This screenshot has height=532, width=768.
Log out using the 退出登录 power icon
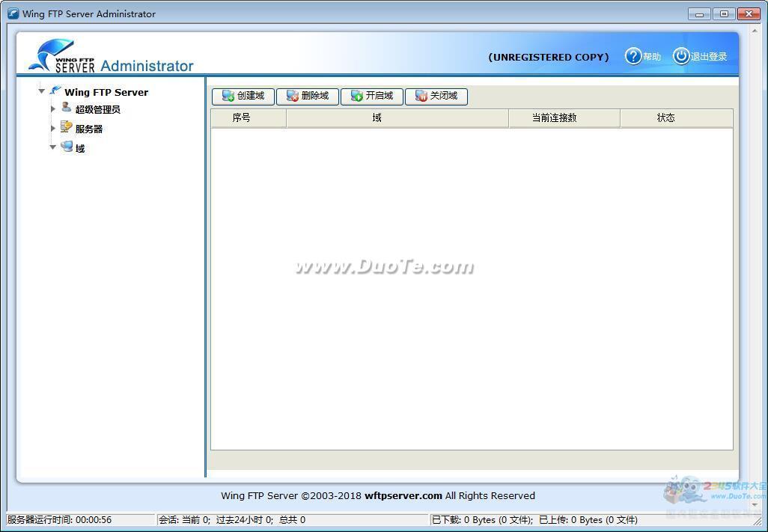[681, 56]
